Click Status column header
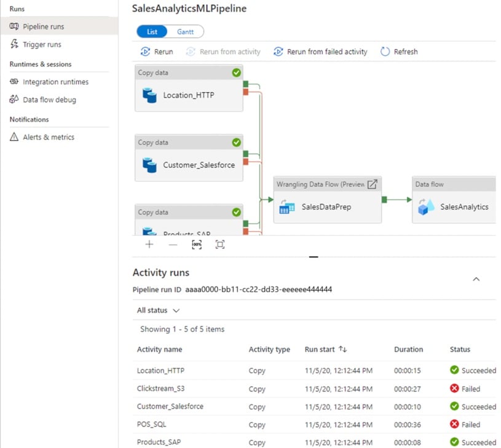501x448 pixels. tap(460, 349)
